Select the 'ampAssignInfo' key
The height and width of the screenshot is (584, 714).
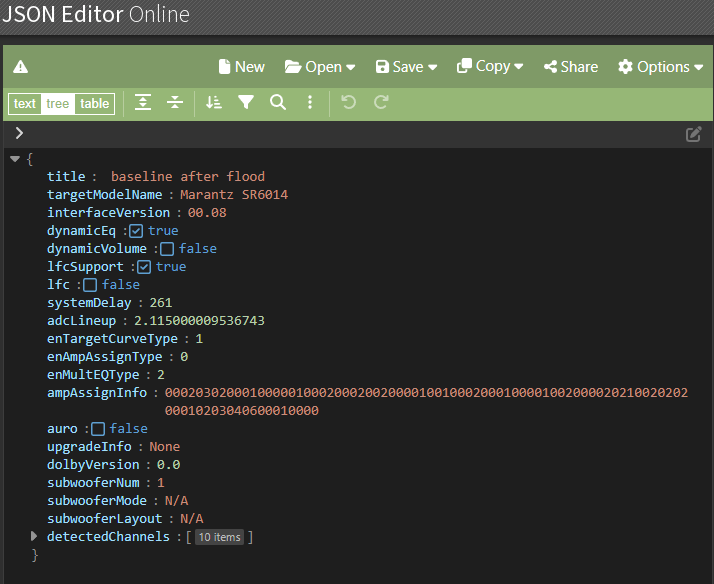pos(97,392)
